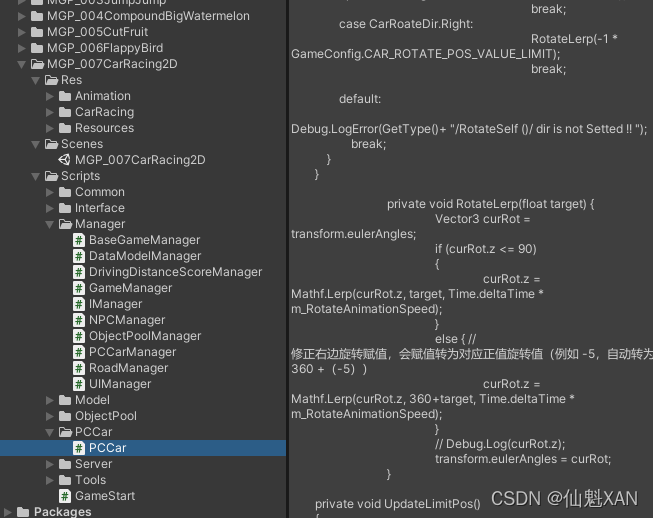The height and width of the screenshot is (518, 653).
Task: Expand the Server folder arrow
Action: tap(50, 464)
